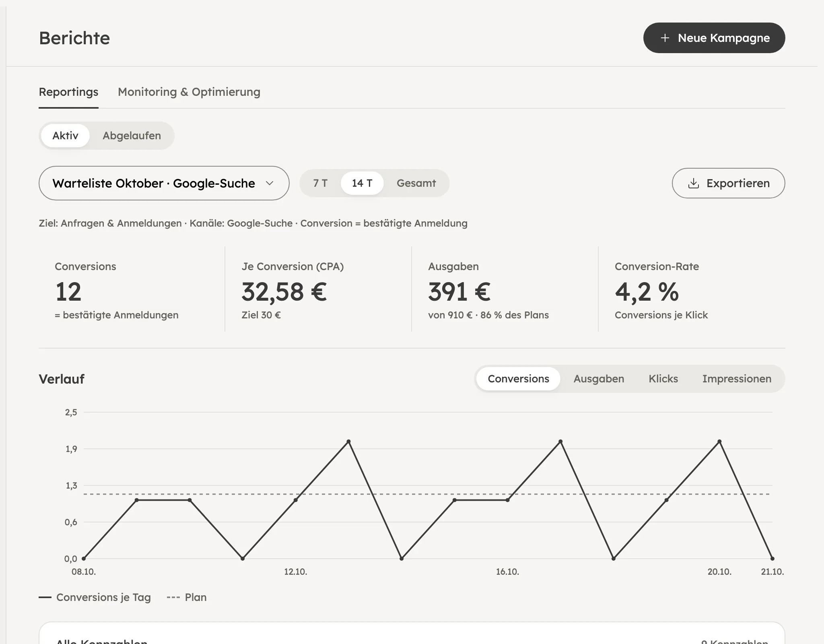Open the campaign selector chevron

coord(270,183)
